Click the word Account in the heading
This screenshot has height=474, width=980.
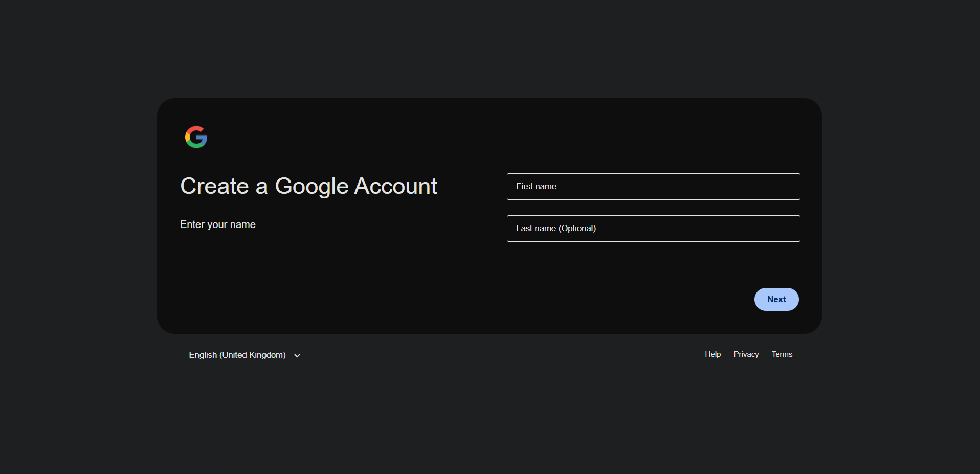tap(396, 186)
